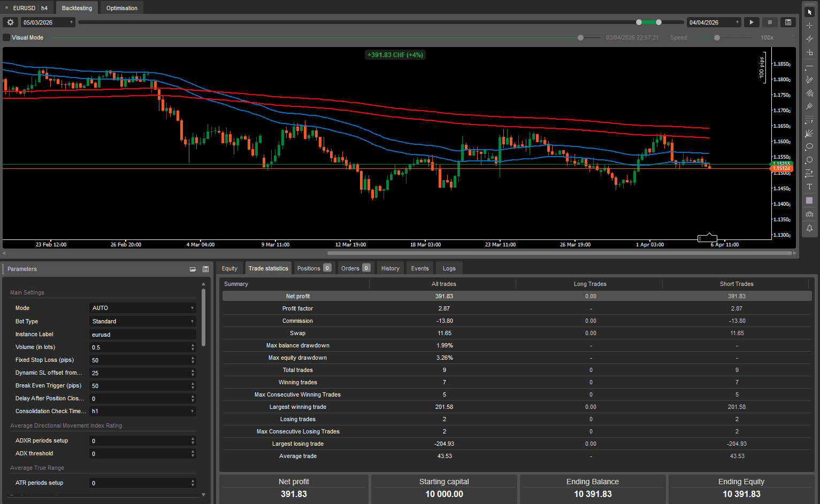Open backtest start date dropdown 05/03/2026

48,22
